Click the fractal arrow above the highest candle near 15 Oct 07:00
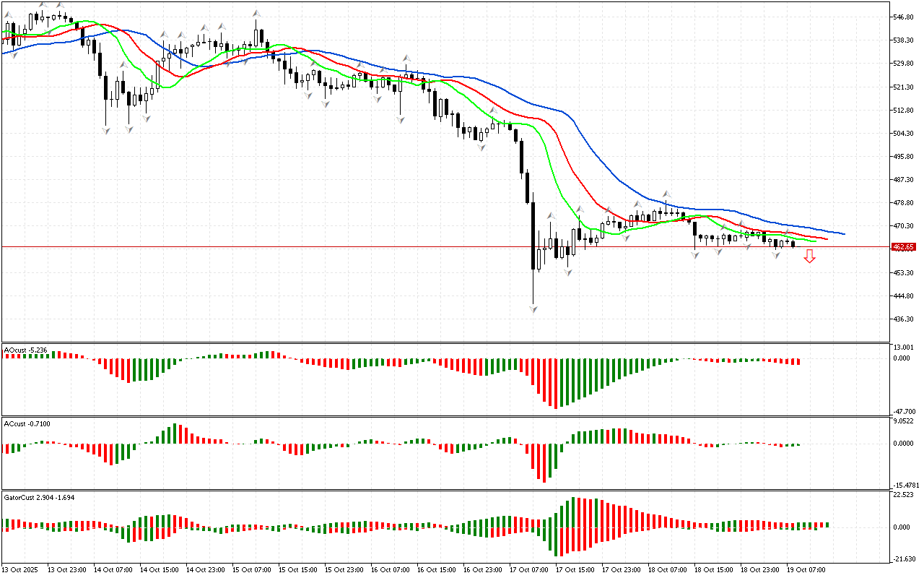 click(x=256, y=14)
